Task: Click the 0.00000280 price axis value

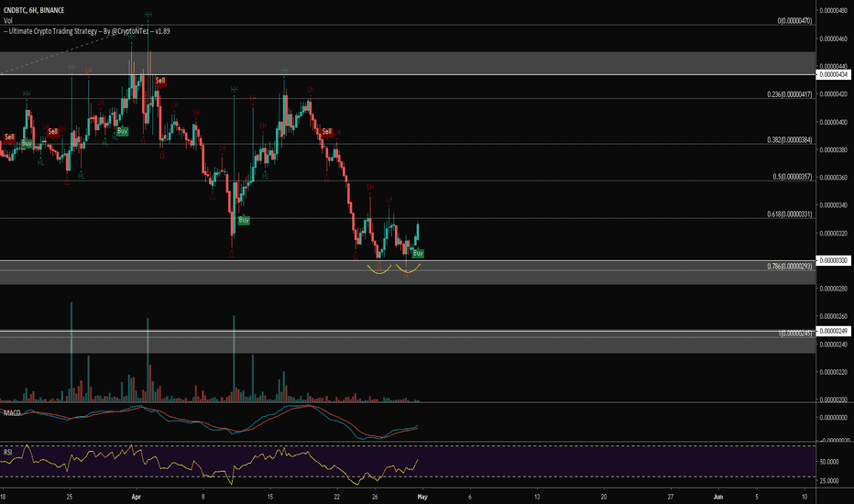Action: (x=833, y=289)
